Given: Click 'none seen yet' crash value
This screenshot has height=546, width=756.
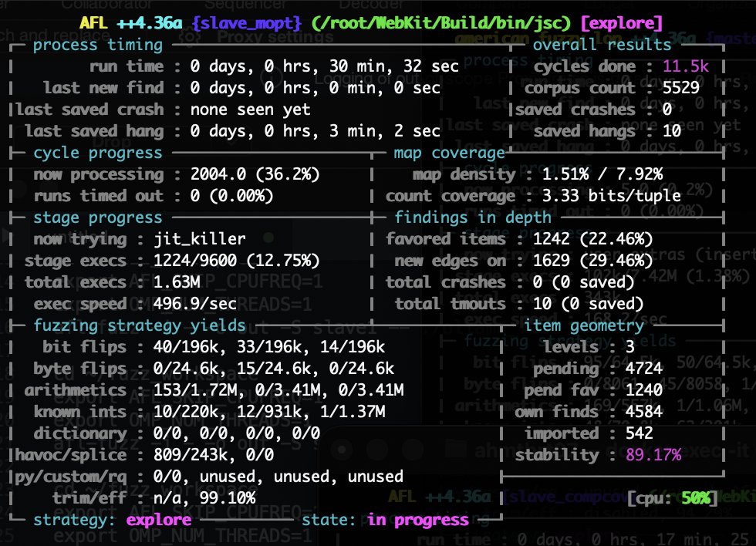Looking at the screenshot, I should (250, 110).
